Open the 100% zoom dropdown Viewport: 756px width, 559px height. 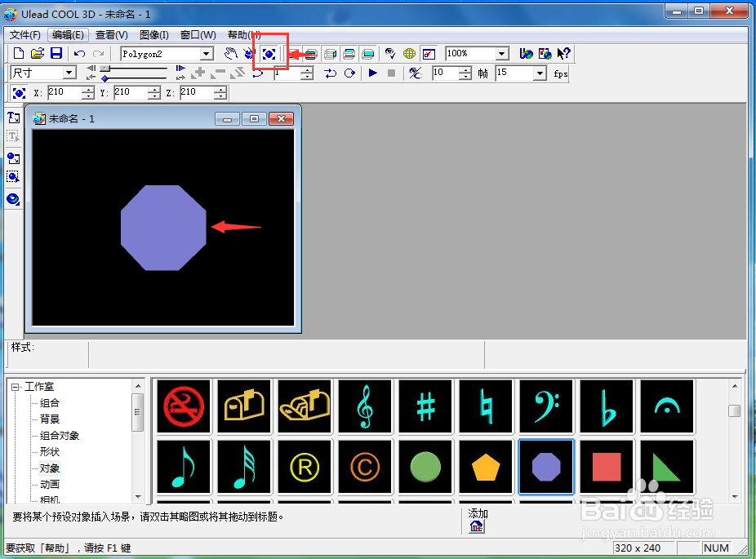click(x=502, y=54)
